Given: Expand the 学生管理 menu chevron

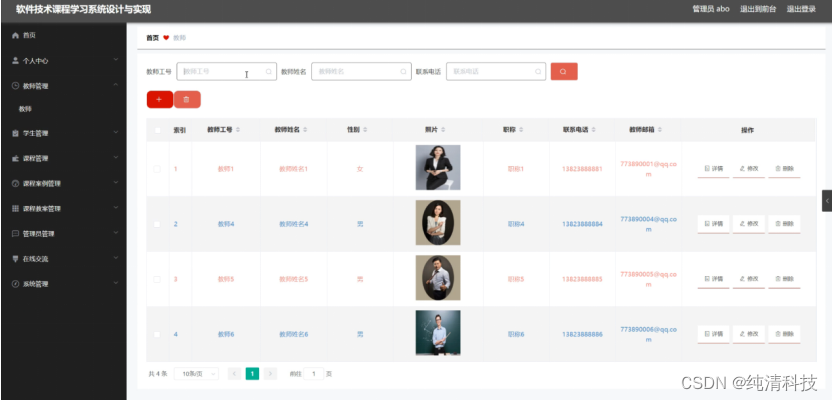Looking at the screenshot, I should (116, 132).
